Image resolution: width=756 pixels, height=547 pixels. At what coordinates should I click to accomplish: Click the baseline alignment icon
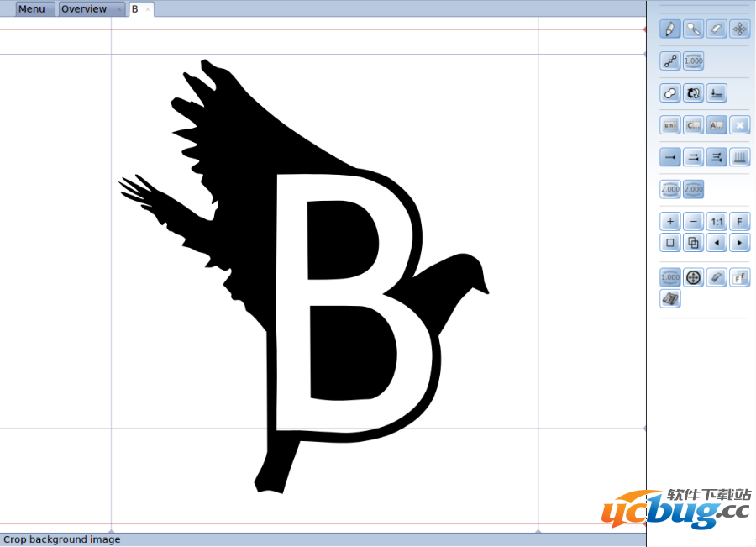(x=717, y=93)
